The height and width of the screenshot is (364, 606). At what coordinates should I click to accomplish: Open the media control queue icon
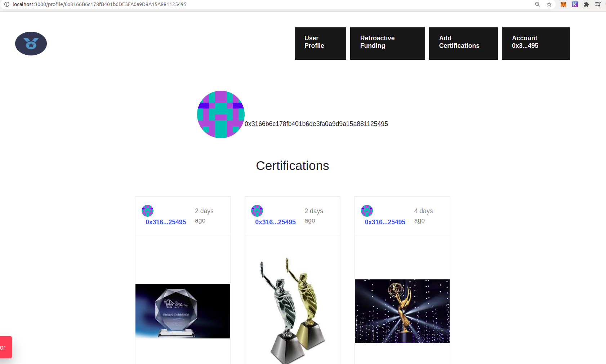(x=598, y=4)
